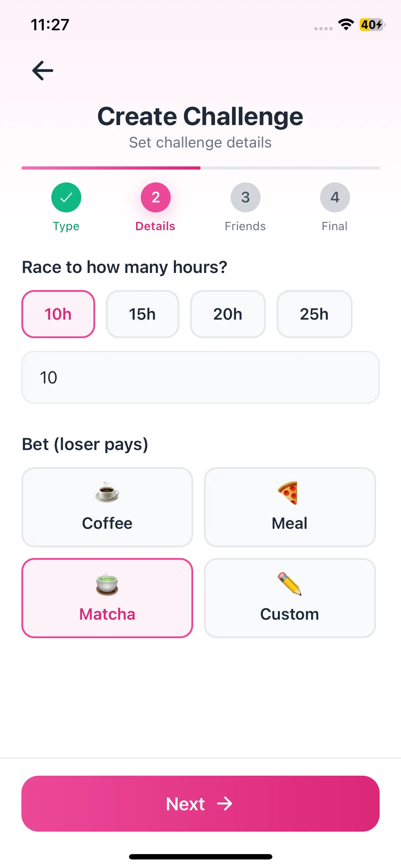
Task: Tap the battery indicator icon
Action: pos(372,25)
